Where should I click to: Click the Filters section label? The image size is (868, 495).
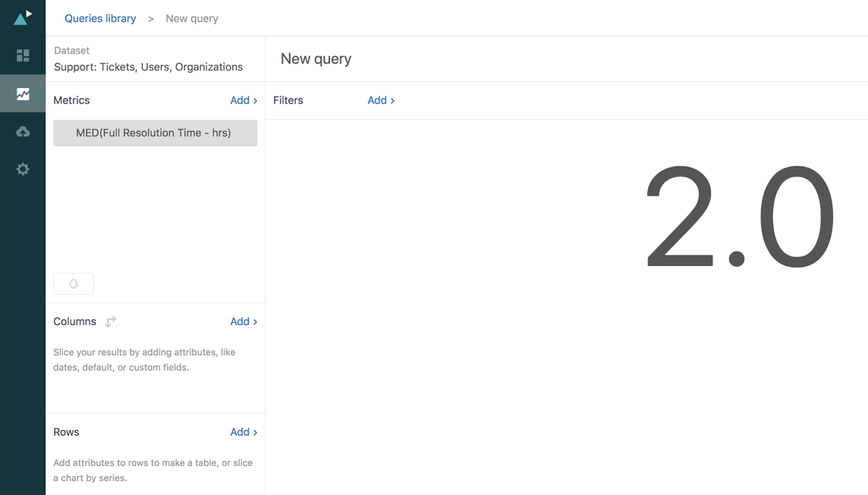[x=288, y=100]
